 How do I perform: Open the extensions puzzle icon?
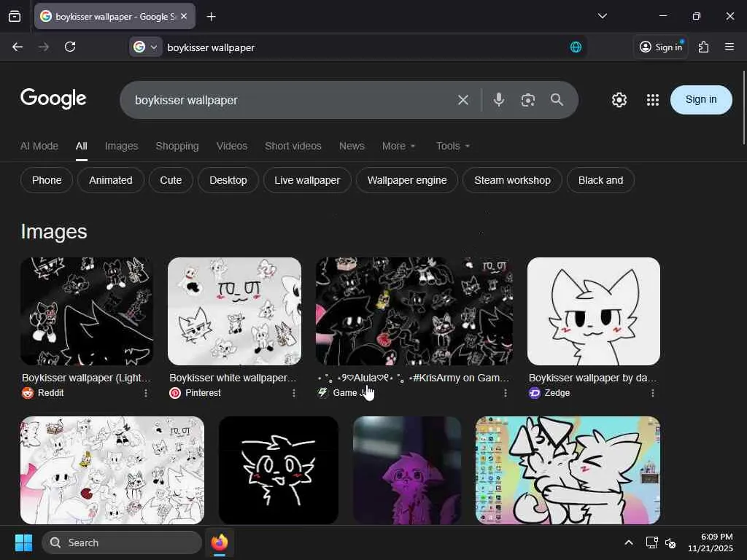click(703, 47)
